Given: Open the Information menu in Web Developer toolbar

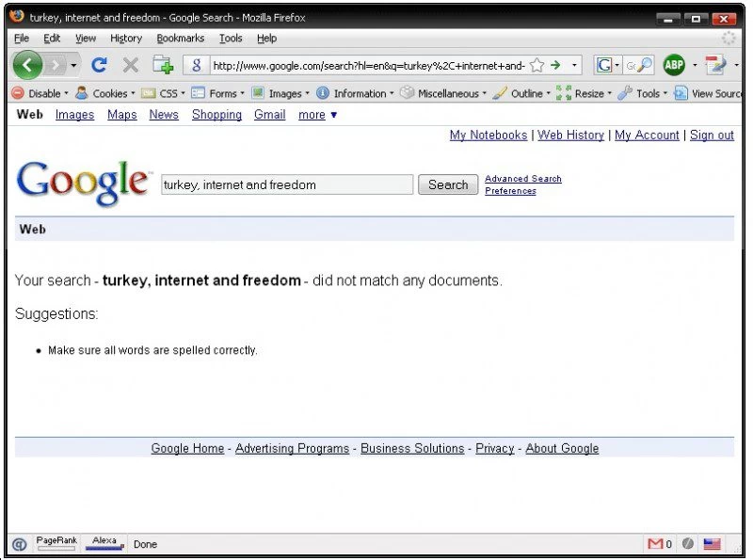Looking at the screenshot, I should [x=355, y=93].
